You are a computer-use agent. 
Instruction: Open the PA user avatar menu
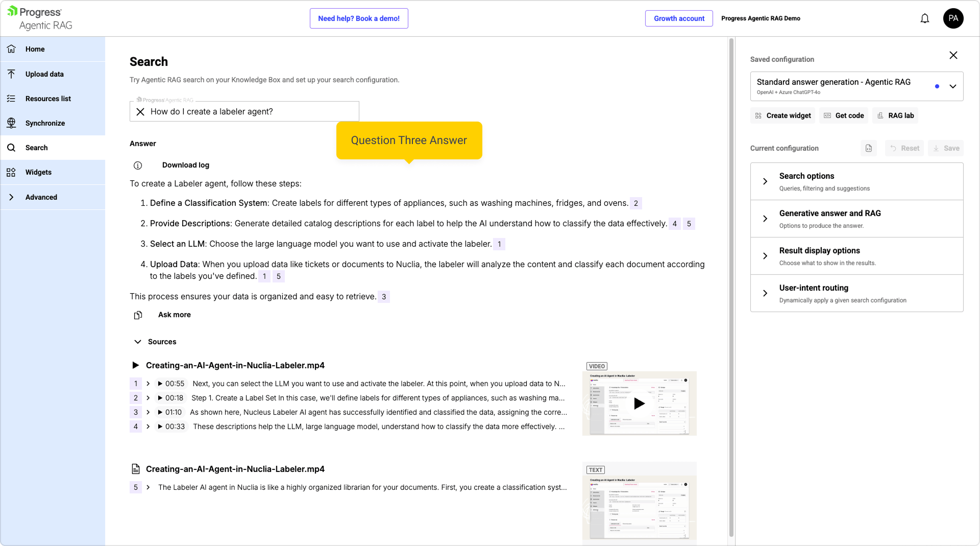click(953, 18)
